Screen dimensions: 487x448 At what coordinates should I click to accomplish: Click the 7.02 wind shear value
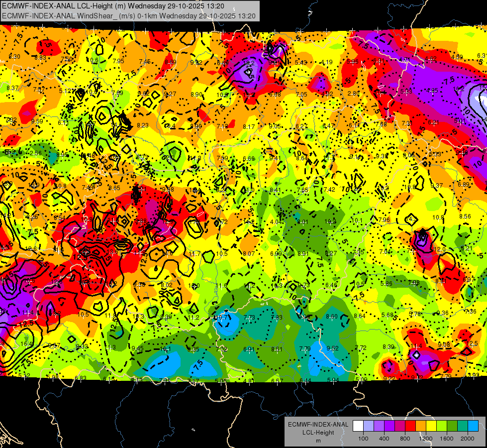pyautogui.click(x=222, y=349)
